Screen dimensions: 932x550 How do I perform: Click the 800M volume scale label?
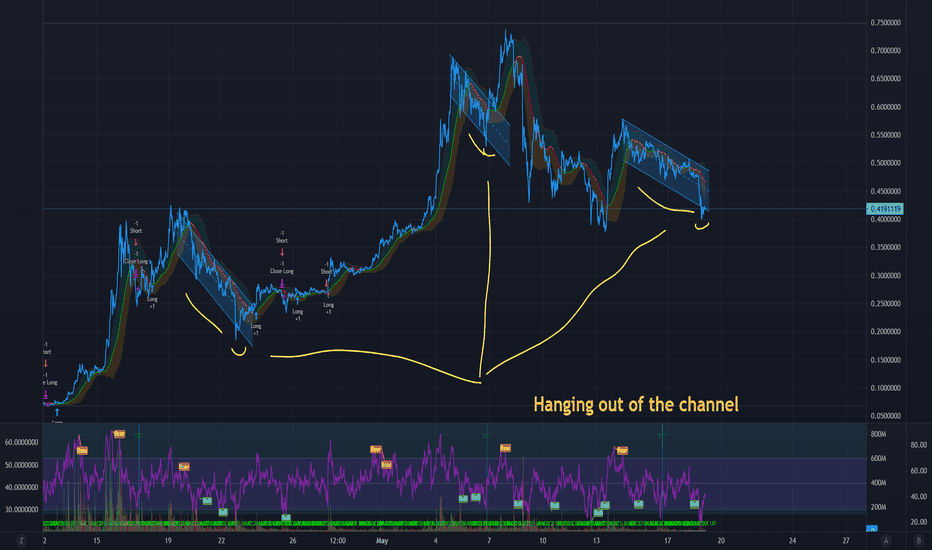tap(879, 434)
